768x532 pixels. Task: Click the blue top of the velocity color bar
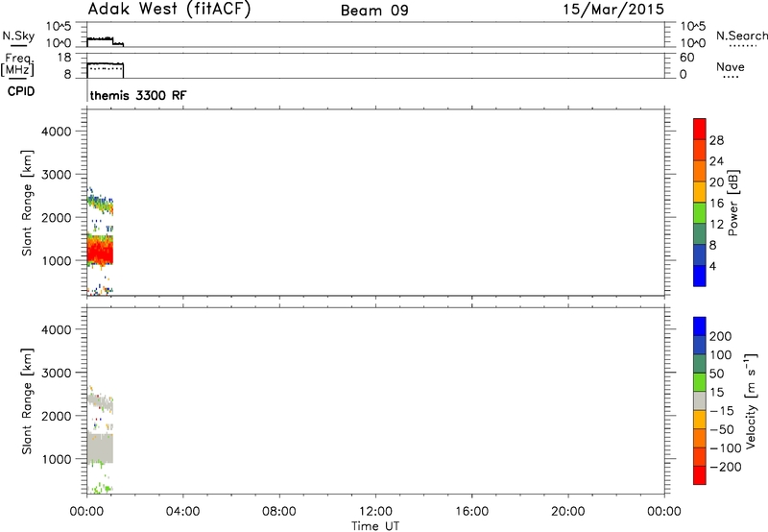[700, 326]
